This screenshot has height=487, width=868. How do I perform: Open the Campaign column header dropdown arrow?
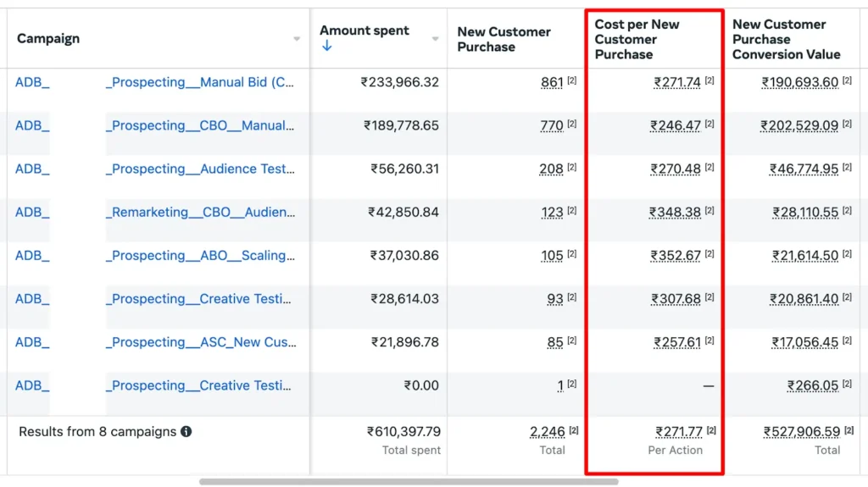click(x=297, y=39)
